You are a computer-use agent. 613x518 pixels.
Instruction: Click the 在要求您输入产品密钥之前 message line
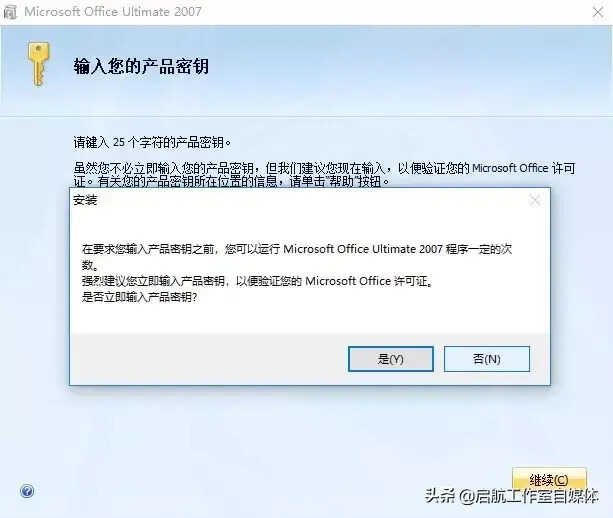(297, 249)
